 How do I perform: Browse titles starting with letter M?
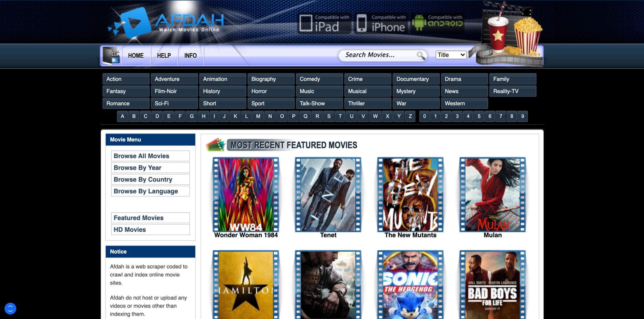258,116
